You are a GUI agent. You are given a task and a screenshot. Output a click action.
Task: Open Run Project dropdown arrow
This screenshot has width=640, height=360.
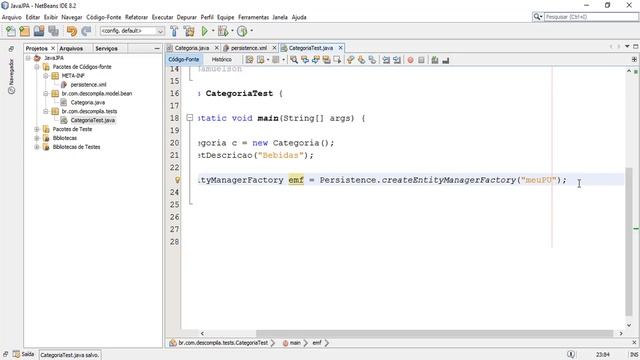coord(213,31)
